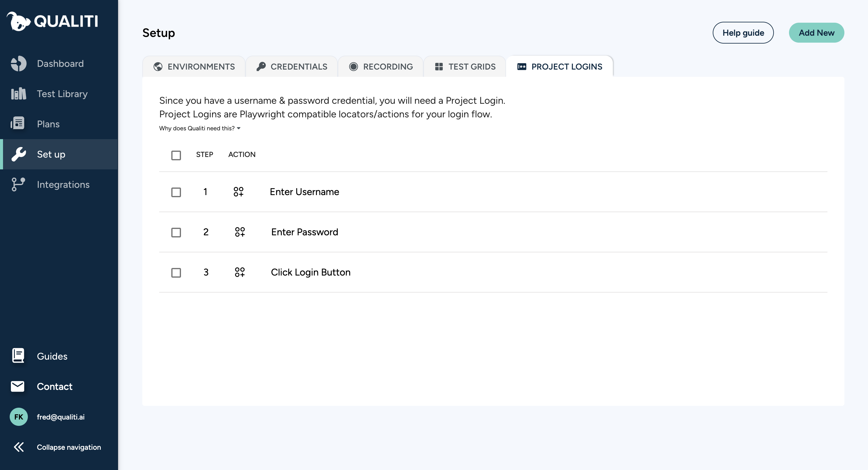Click the action icon for Enter Username
868x470 pixels.
click(x=238, y=191)
